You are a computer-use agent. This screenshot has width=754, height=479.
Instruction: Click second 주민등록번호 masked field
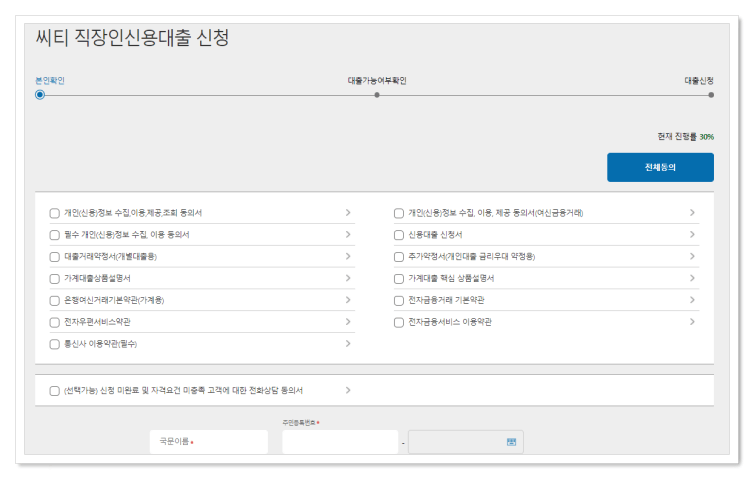(x=465, y=441)
